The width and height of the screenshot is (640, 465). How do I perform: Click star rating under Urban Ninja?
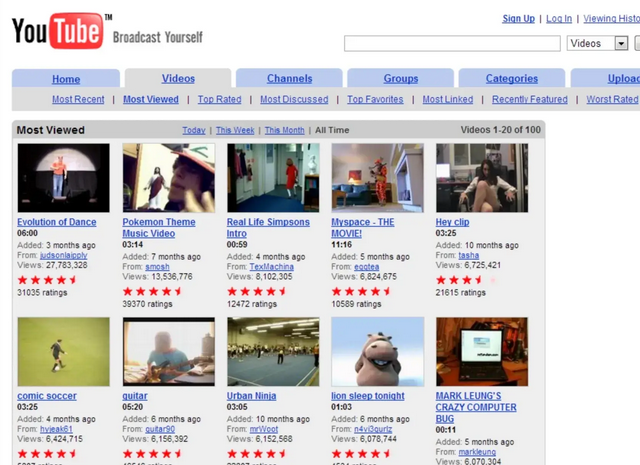point(257,454)
